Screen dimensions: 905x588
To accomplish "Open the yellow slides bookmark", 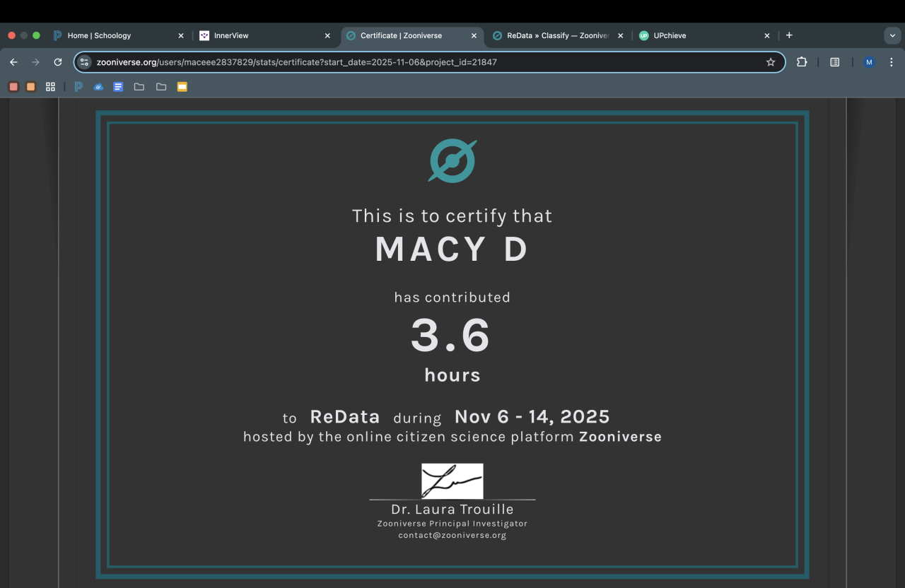I will [182, 87].
